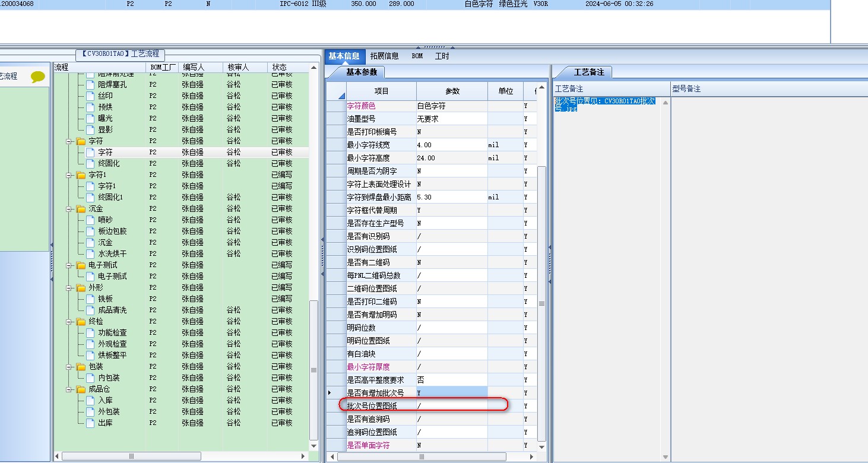Collapse the 外形 folder node

69,288
